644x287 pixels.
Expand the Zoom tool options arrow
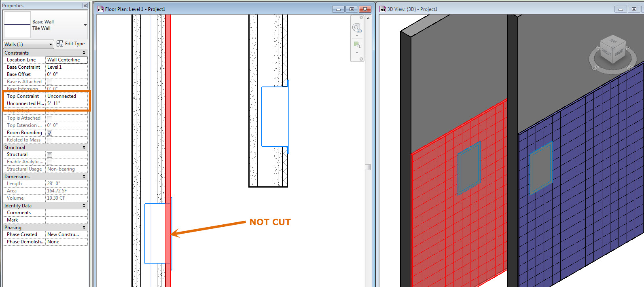357,53
